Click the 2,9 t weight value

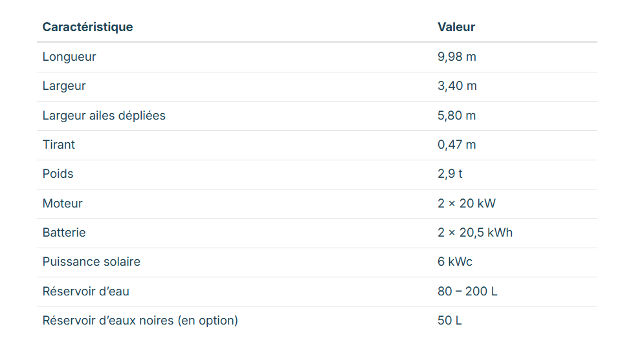450,174
